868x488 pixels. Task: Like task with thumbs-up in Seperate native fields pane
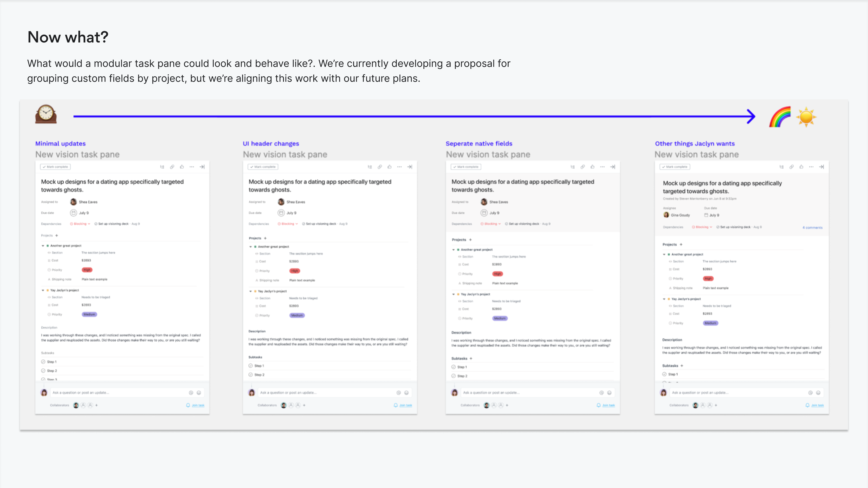pos(592,167)
